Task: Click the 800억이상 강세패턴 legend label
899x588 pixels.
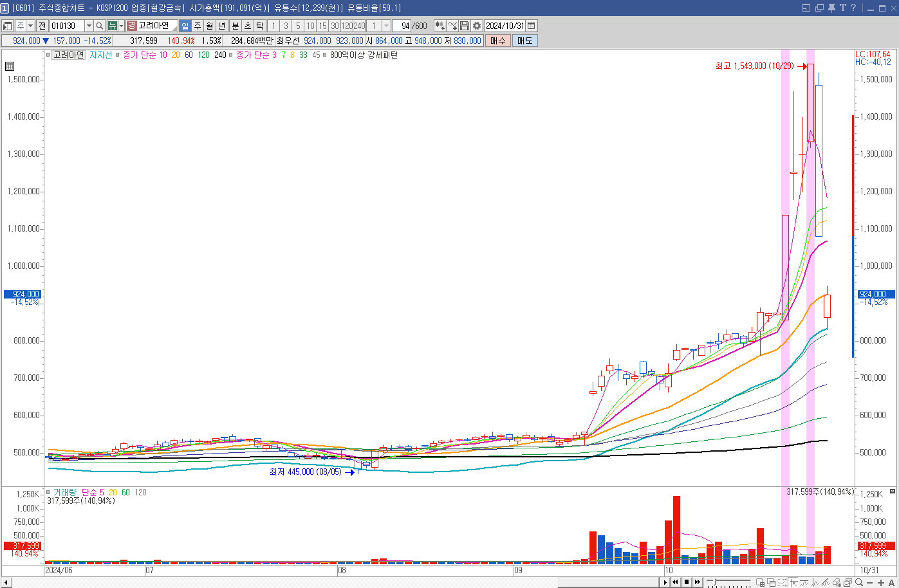Action: tap(364, 55)
